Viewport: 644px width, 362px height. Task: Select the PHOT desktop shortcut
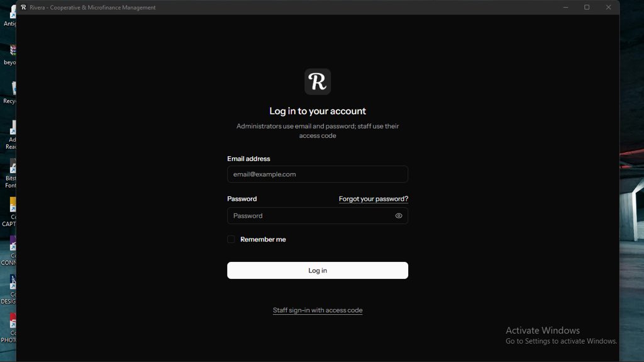pos(9,328)
